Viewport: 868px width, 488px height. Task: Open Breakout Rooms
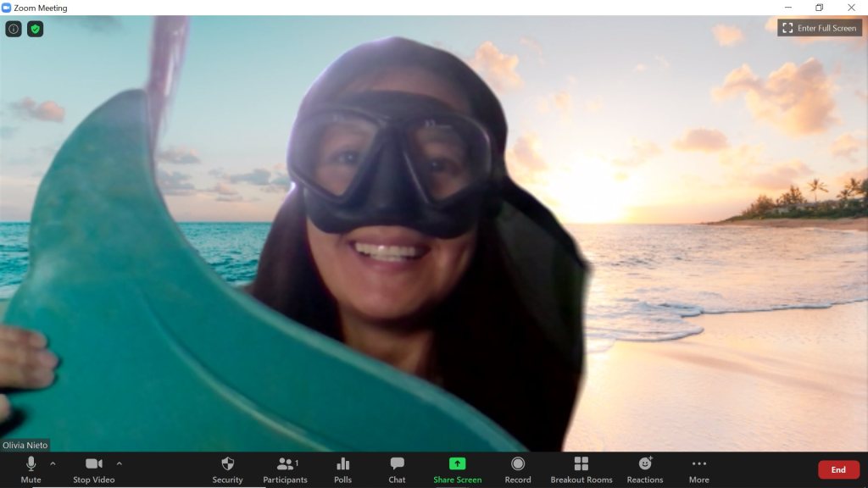point(581,469)
